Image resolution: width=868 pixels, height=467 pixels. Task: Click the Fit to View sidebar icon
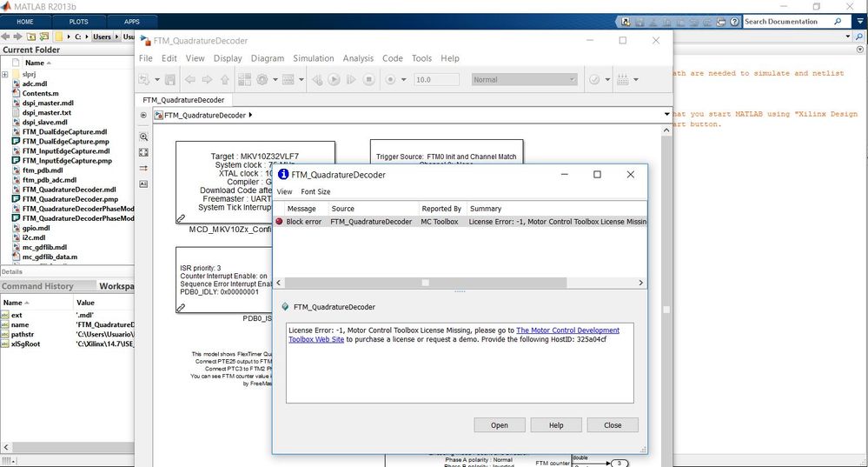[x=143, y=152]
